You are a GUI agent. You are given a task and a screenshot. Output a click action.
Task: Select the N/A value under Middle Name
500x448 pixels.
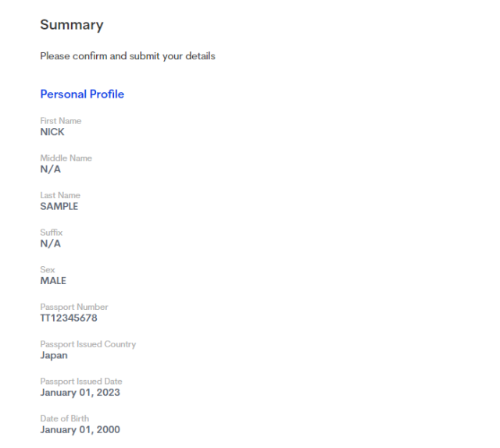50,169
